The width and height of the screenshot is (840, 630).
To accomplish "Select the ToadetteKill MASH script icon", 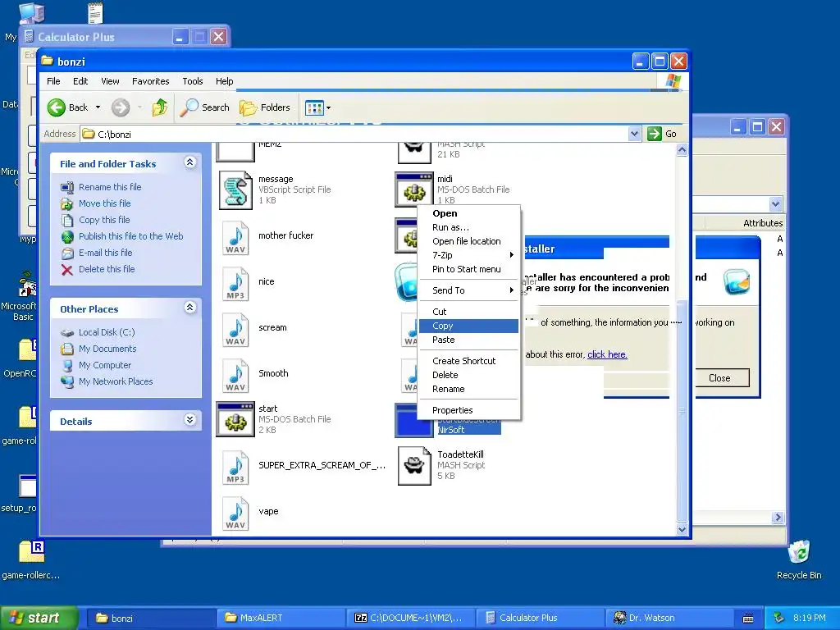I will (x=414, y=466).
